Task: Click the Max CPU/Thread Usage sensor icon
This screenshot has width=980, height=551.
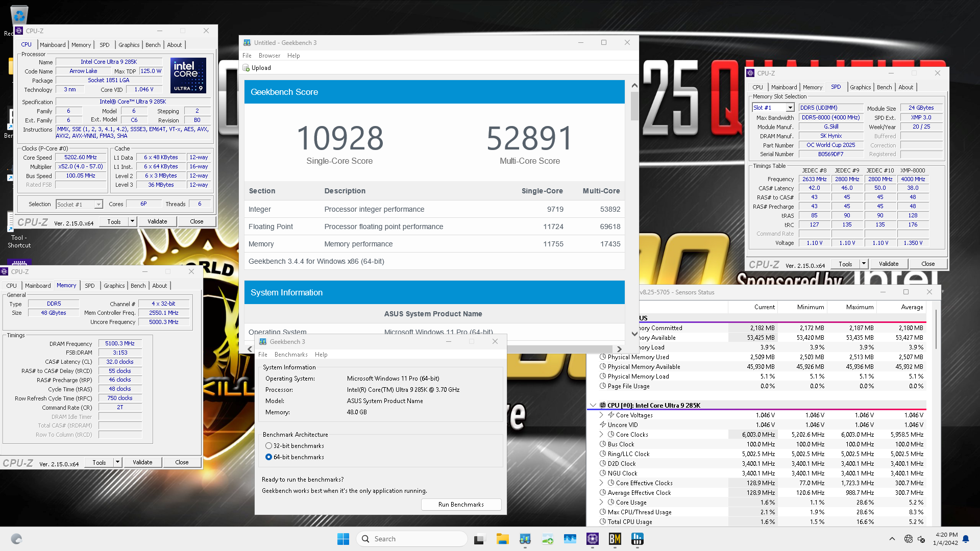Action: click(x=603, y=512)
